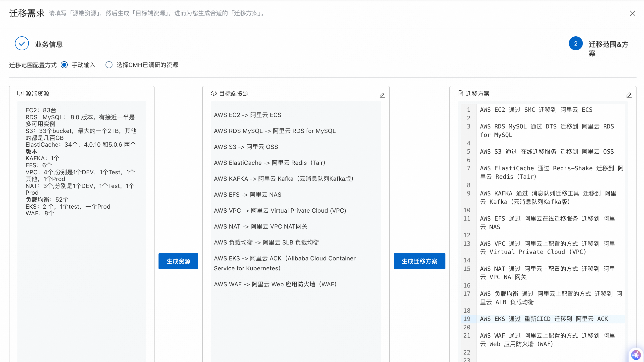Screen dimensions: 644x362
Task: Click editor line 7 'AWS ElastiCache 通过 Redis-Shake'
Action: coord(551,172)
